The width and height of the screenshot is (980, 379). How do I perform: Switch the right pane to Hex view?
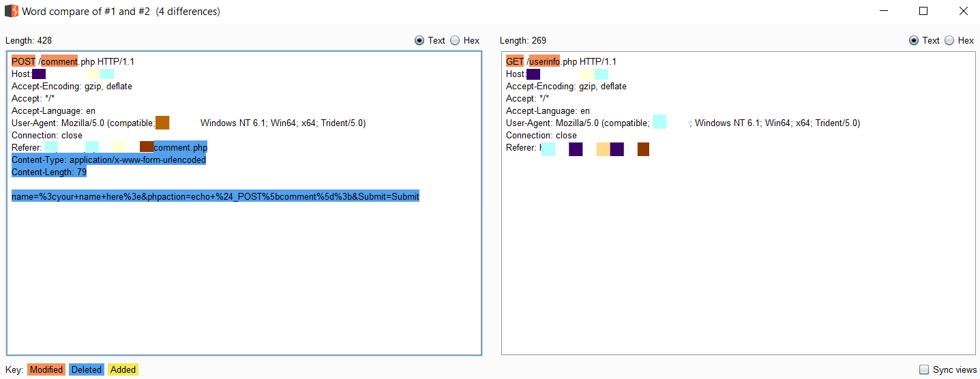click(x=949, y=40)
